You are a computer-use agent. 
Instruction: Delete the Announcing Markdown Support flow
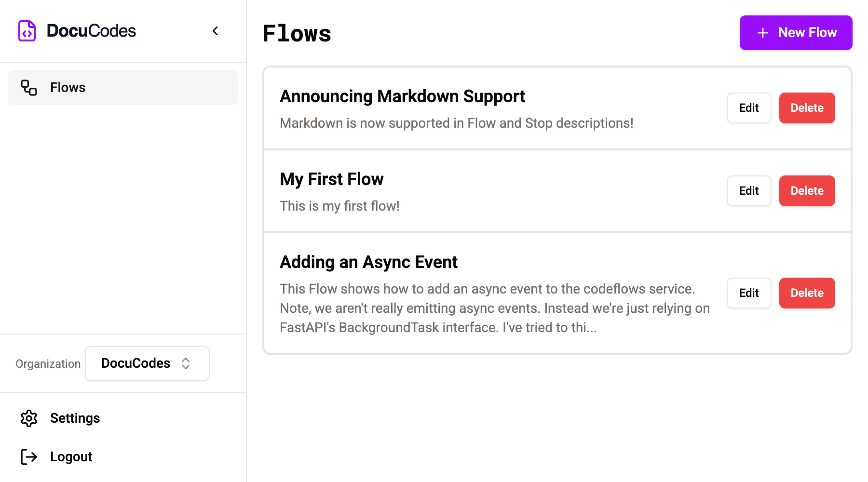(x=807, y=108)
